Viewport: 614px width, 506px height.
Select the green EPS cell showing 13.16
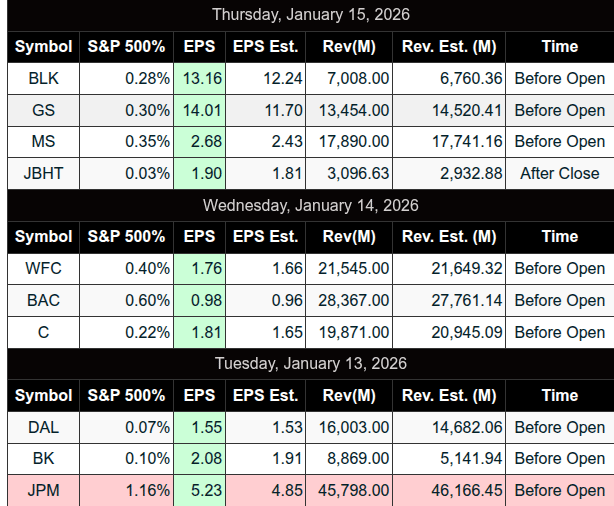pos(199,78)
